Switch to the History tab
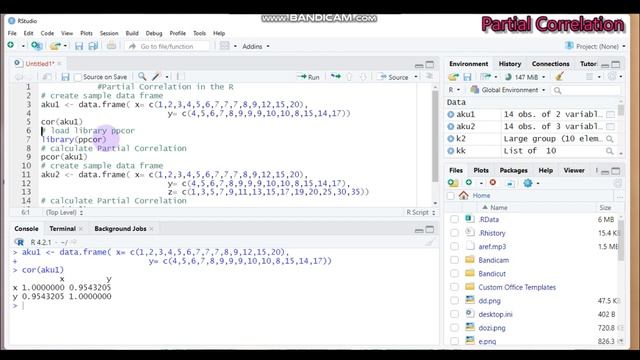 point(510,64)
